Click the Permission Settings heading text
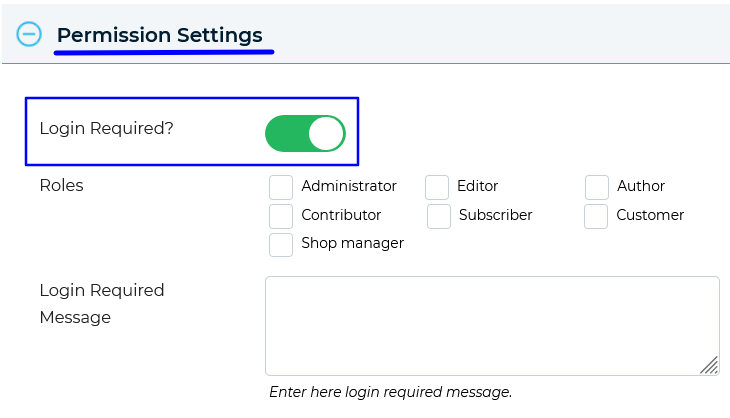The image size is (730, 418). (x=159, y=35)
